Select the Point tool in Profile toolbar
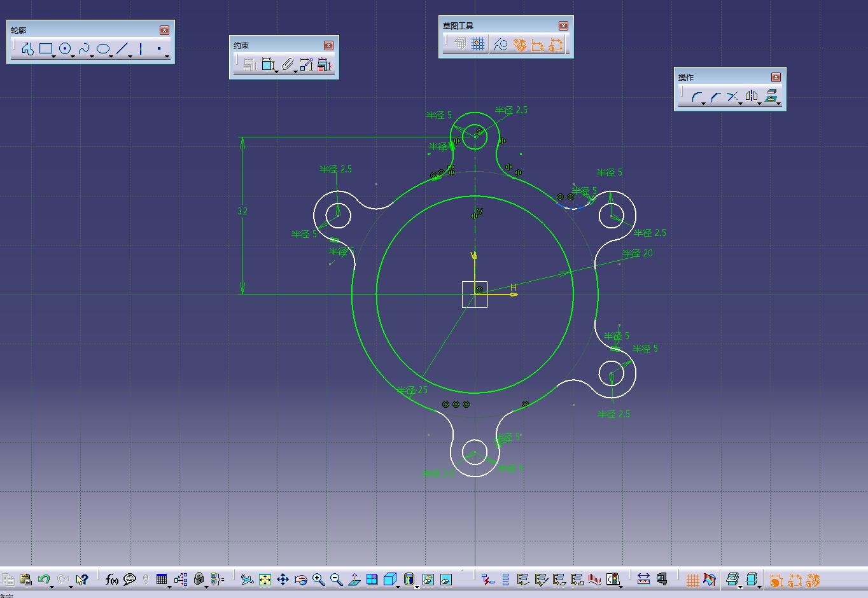This screenshot has height=598, width=868. pyautogui.click(x=159, y=49)
